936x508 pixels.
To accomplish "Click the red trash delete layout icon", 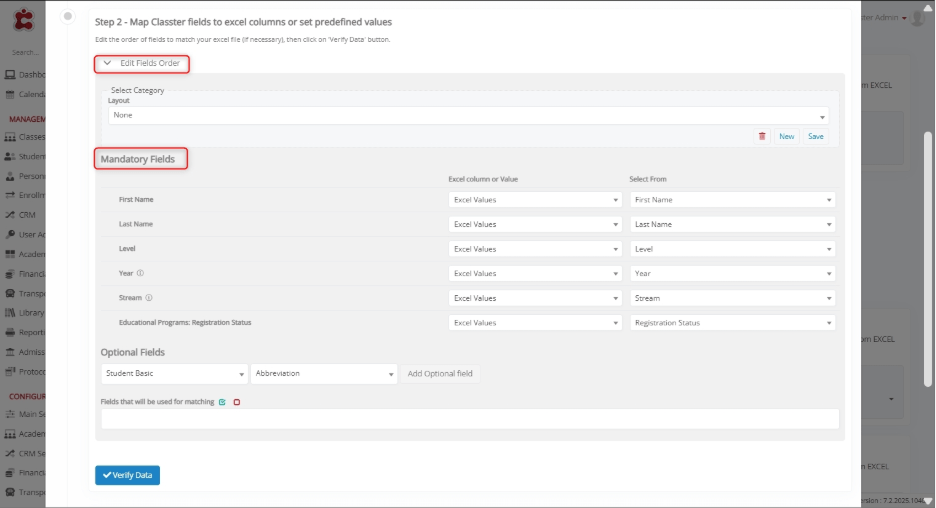I will pos(762,136).
